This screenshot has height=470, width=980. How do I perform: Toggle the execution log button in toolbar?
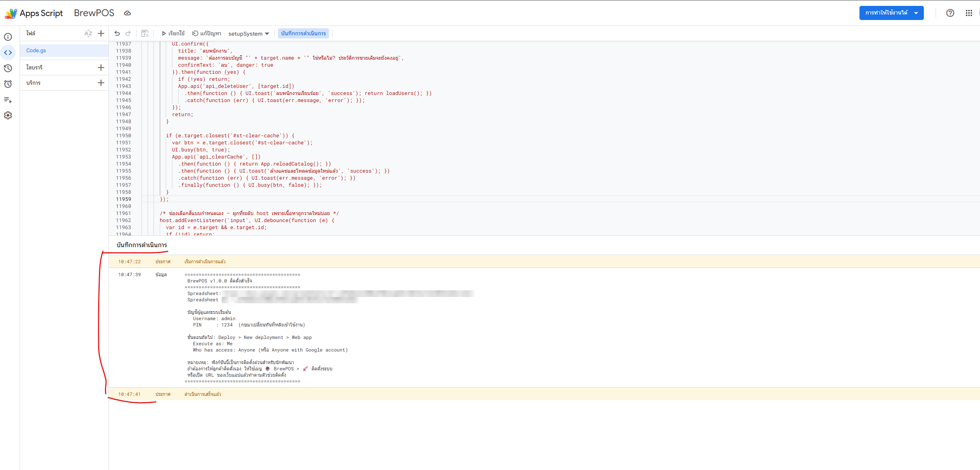click(x=303, y=33)
